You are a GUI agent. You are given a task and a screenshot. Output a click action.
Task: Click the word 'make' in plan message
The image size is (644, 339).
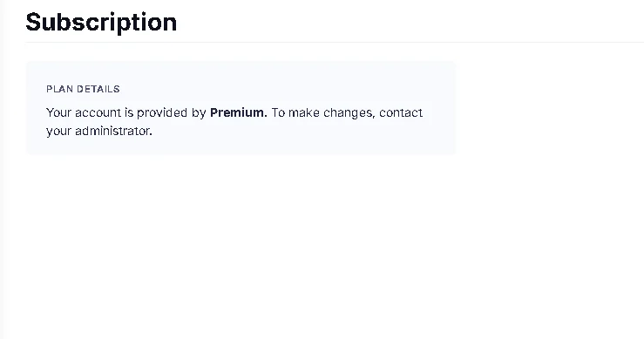304,112
